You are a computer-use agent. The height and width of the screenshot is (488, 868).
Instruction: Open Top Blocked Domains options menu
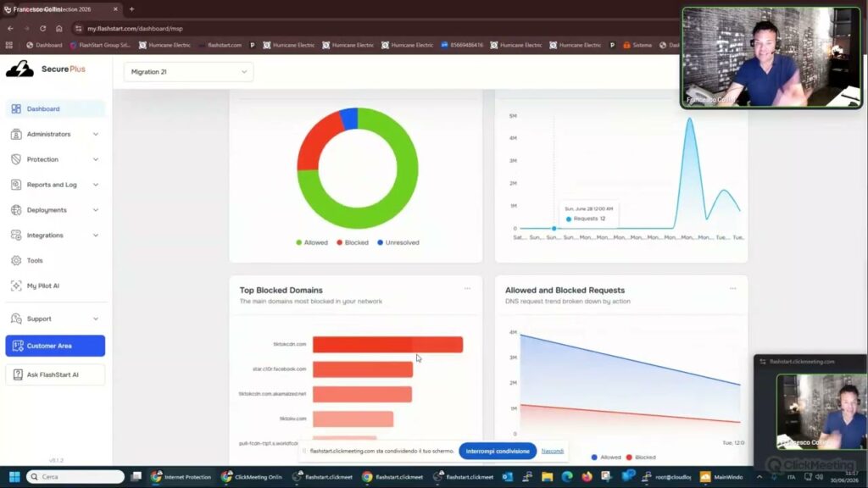point(467,289)
